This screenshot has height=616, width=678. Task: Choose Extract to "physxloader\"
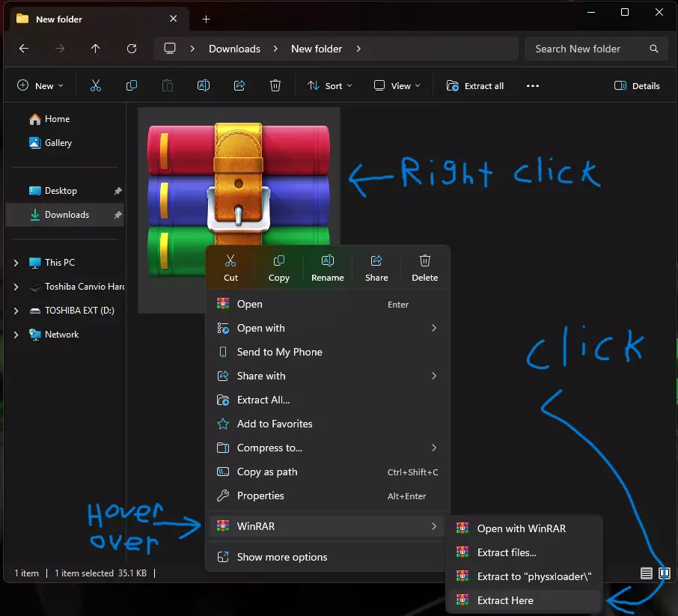point(524,576)
